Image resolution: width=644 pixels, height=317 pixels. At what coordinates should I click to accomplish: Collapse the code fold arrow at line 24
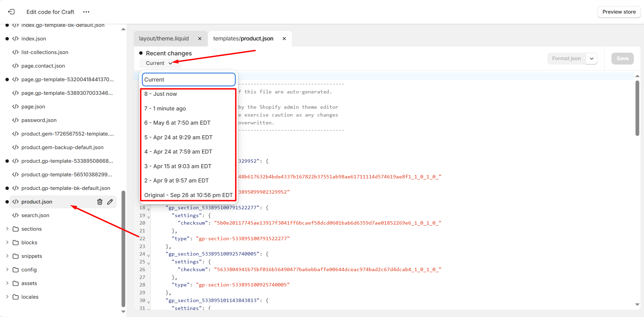pos(148,255)
